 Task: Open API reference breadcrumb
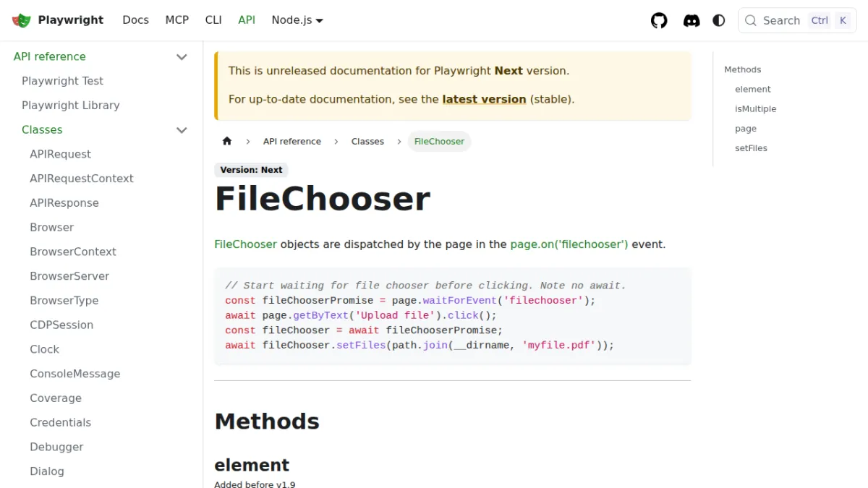pyautogui.click(x=292, y=141)
